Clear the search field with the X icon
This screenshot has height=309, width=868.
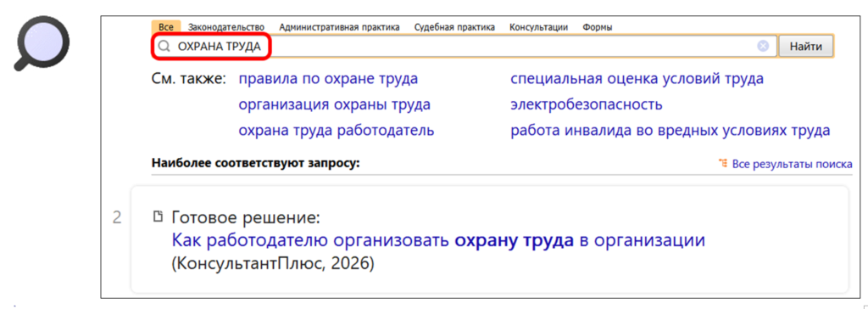coord(763,47)
